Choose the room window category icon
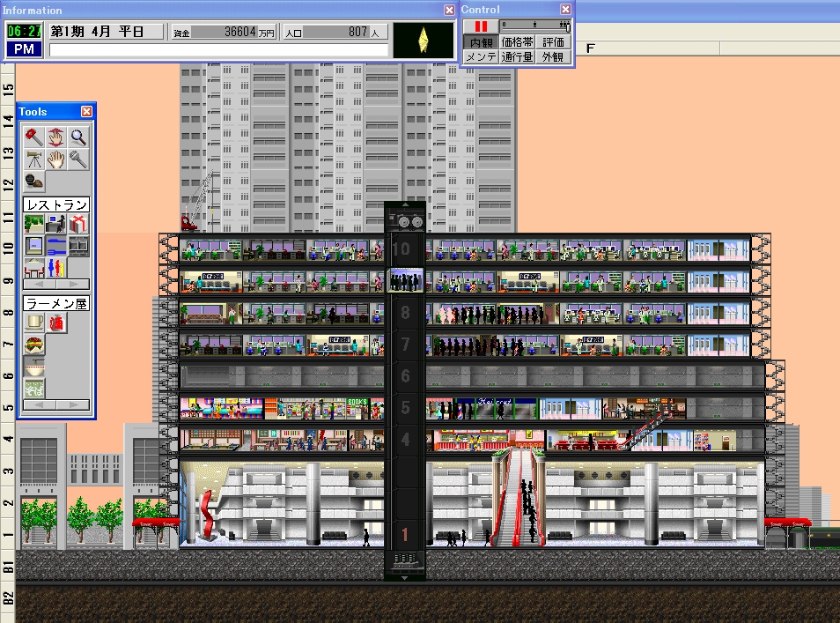 click(x=33, y=246)
